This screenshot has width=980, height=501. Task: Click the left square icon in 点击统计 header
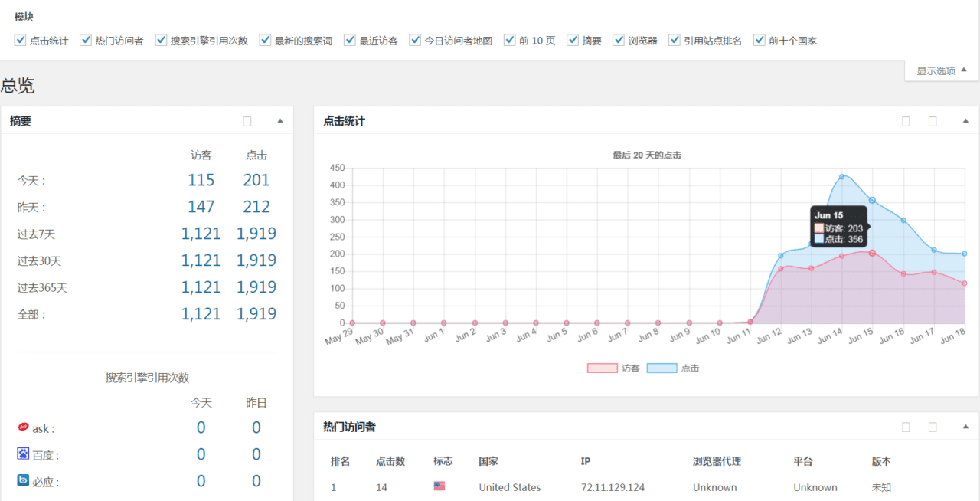point(906,121)
